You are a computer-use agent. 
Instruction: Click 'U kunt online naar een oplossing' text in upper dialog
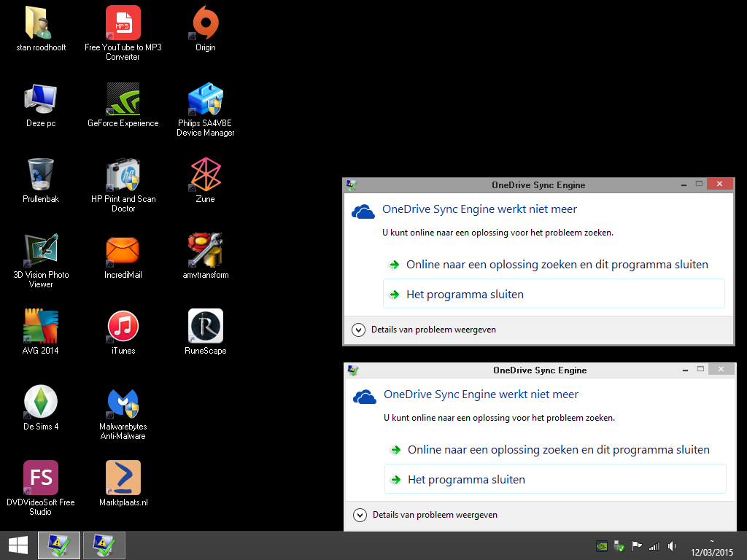[x=498, y=233]
